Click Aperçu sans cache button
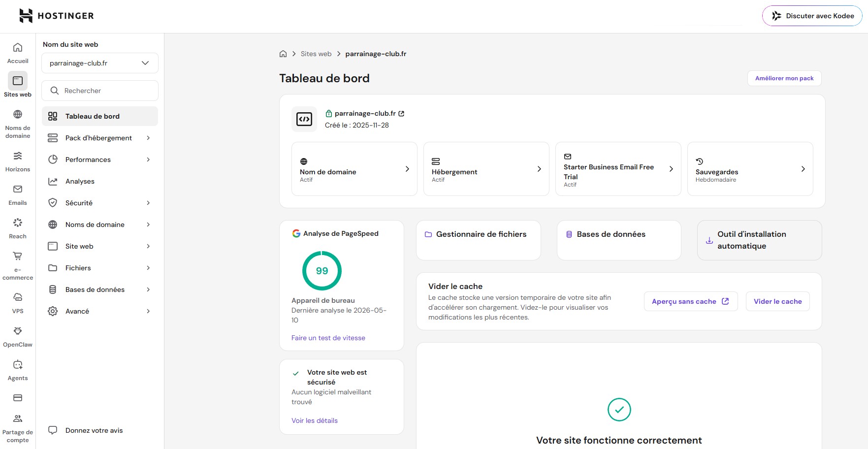Viewport: 868px width, 449px height. point(691,301)
